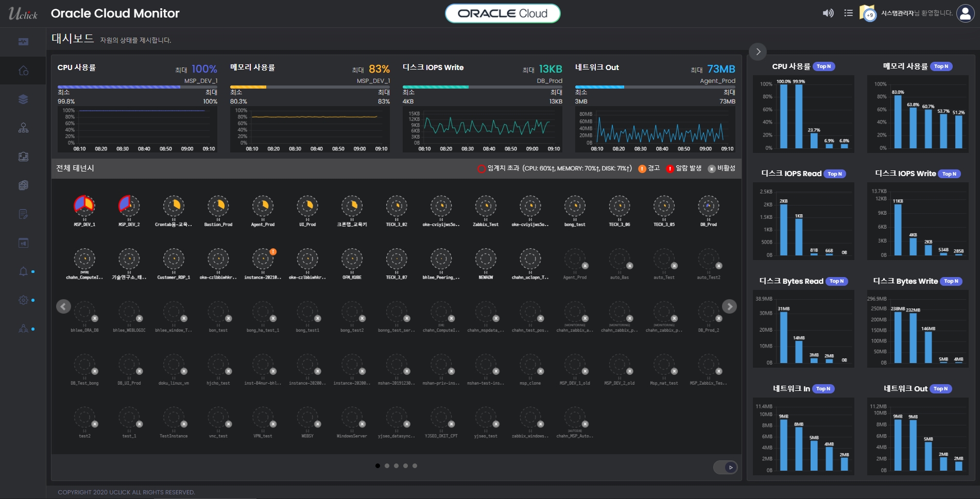This screenshot has width=980, height=499.
Task: Open the list menu icon in header
Action: pyautogui.click(x=848, y=13)
